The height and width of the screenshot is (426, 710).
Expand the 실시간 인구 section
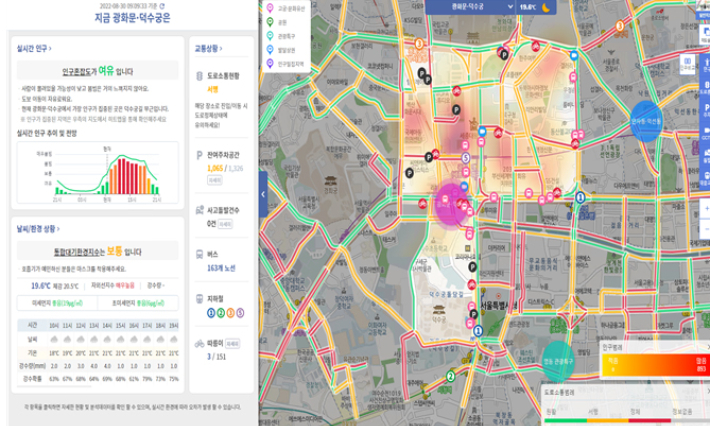(x=35, y=47)
